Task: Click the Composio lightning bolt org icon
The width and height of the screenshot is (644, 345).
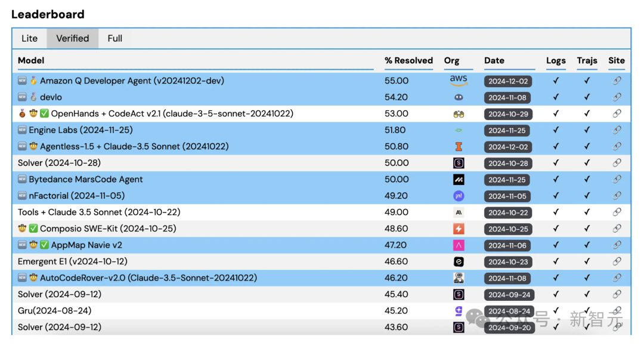Action: click(457, 229)
